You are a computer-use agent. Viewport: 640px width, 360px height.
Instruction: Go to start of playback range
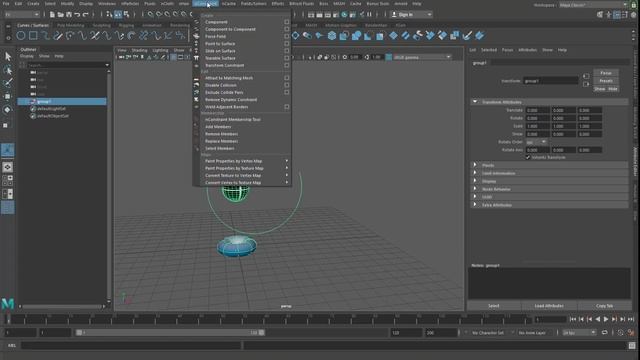click(x=573, y=319)
